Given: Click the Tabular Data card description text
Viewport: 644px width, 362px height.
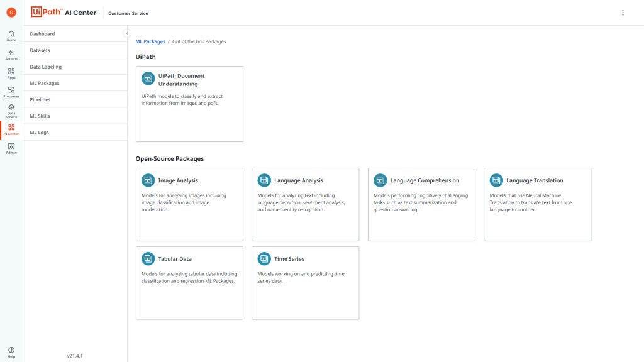Looking at the screenshot, I should 189,277.
